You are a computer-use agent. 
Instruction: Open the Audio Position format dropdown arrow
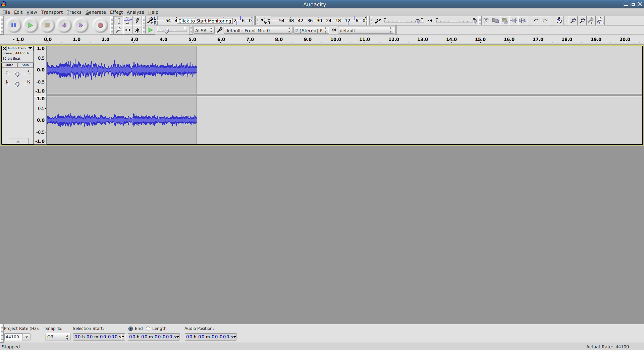(x=234, y=337)
